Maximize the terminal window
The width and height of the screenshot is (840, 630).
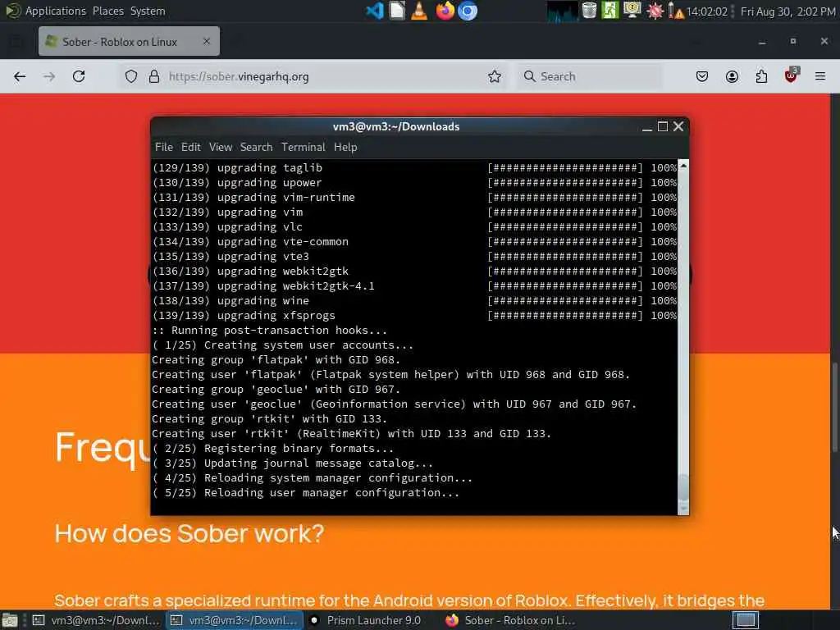(x=663, y=126)
